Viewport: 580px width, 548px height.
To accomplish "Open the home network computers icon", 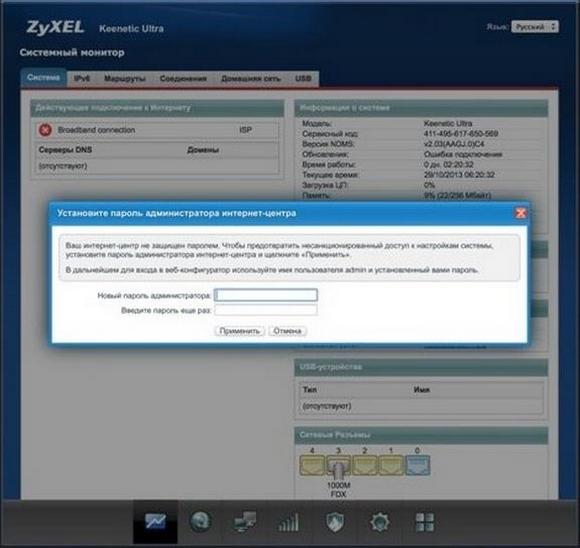I will click(245, 522).
